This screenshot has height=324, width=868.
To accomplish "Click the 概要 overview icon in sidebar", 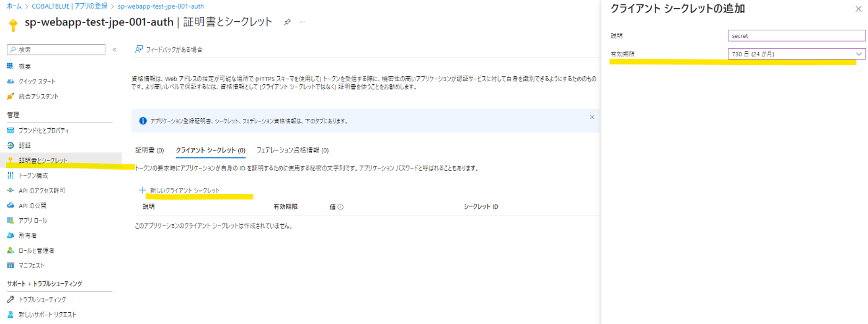I will point(10,66).
